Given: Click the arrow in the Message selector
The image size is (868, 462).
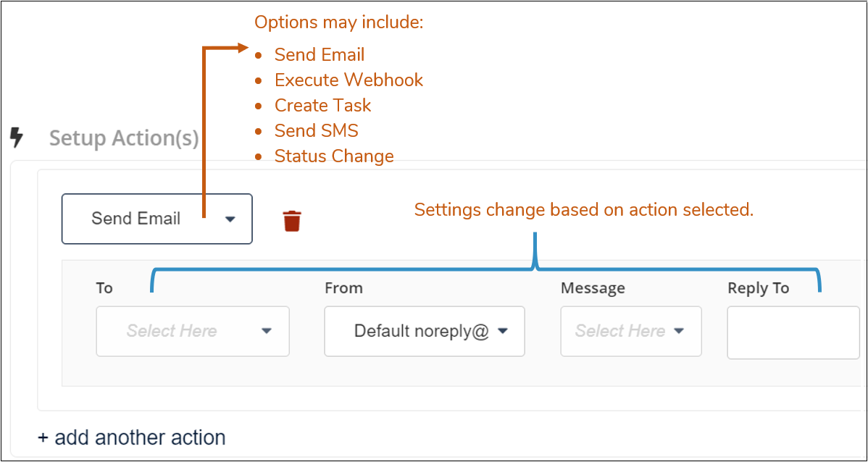Looking at the screenshot, I should tap(680, 331).
